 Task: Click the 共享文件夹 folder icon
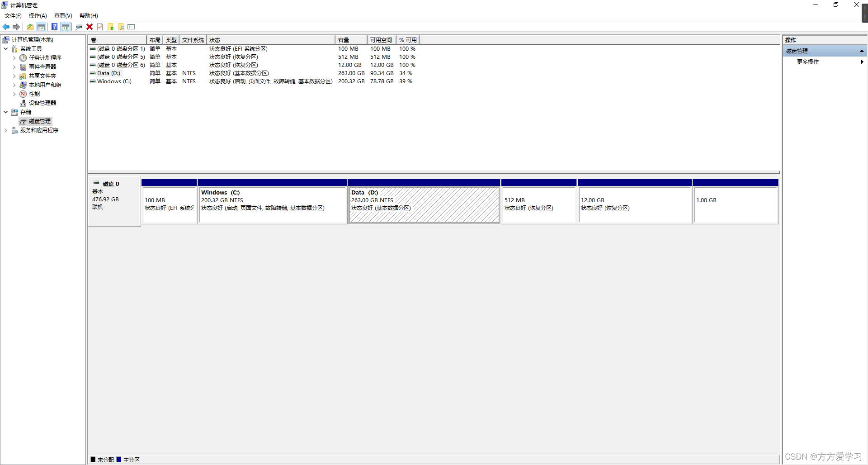click(x=23, y=76)
